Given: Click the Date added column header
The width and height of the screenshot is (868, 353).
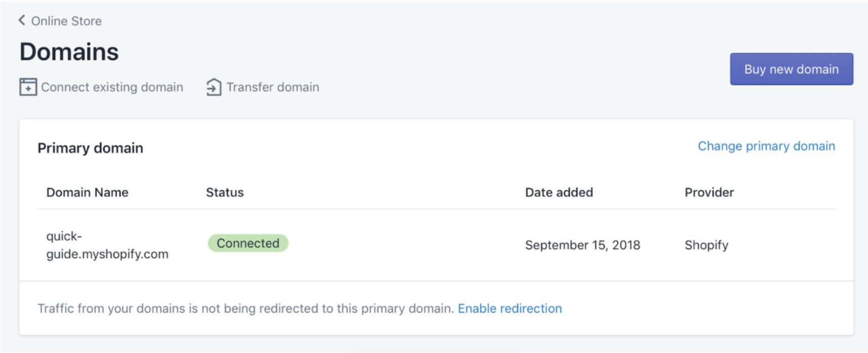Looking at the screenshot, I should pyautogui.click(x=559, y=192).
